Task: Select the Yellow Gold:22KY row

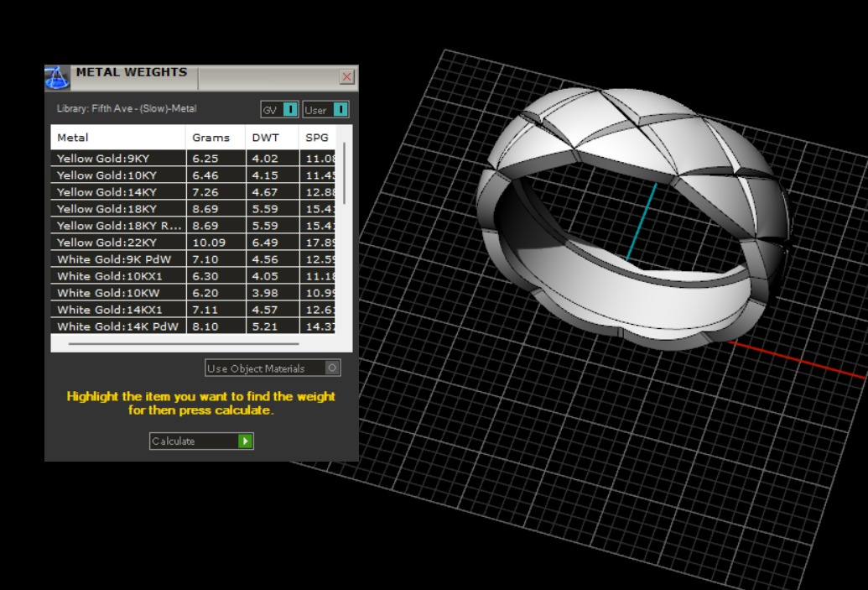Action: coord(193,243)
